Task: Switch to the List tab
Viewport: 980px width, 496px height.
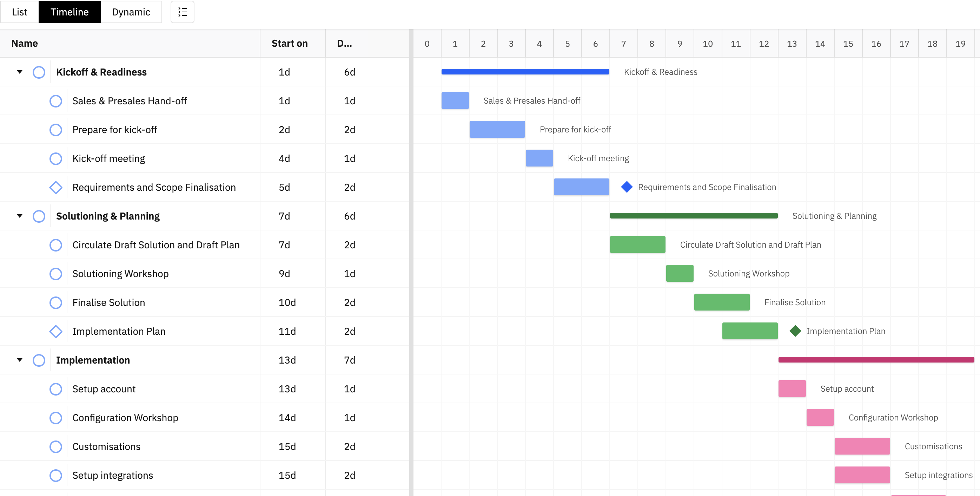Action: pos(19,12)
